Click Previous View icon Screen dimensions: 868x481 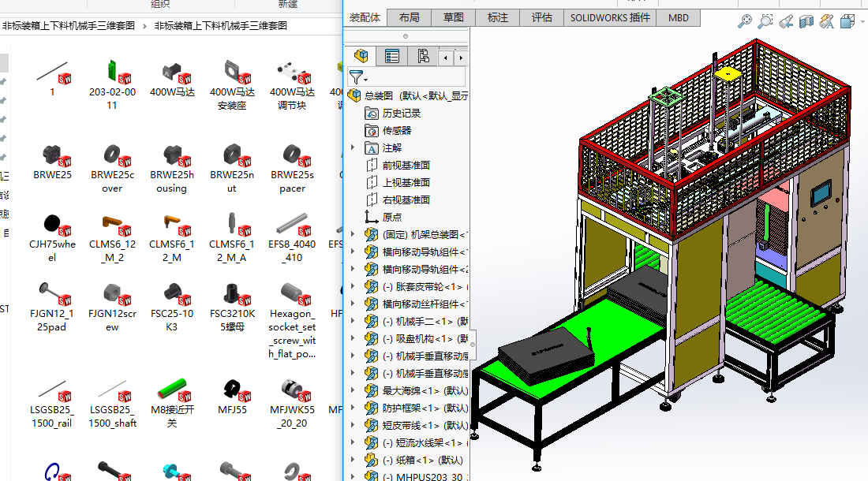click(785, 21)
